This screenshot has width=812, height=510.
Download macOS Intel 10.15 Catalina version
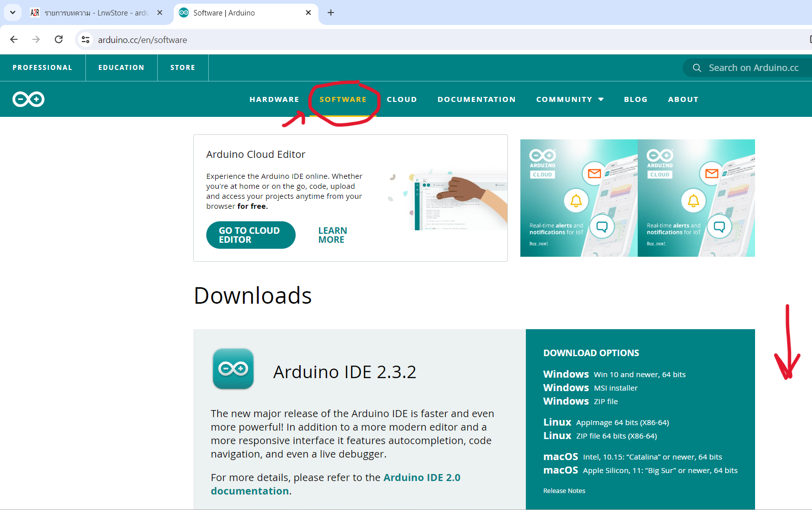(x=633, y=457)
